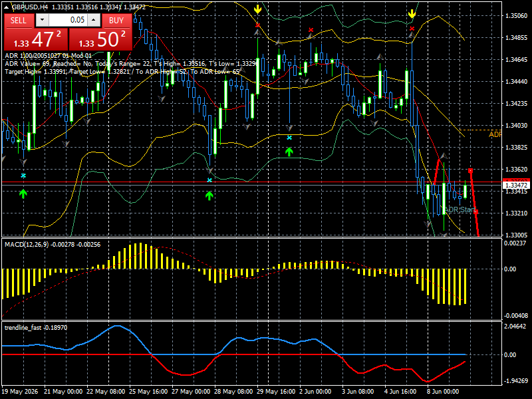Click the MACD scale value -0.00408
The height and width of the screenshot is (399, 532).
516,316
